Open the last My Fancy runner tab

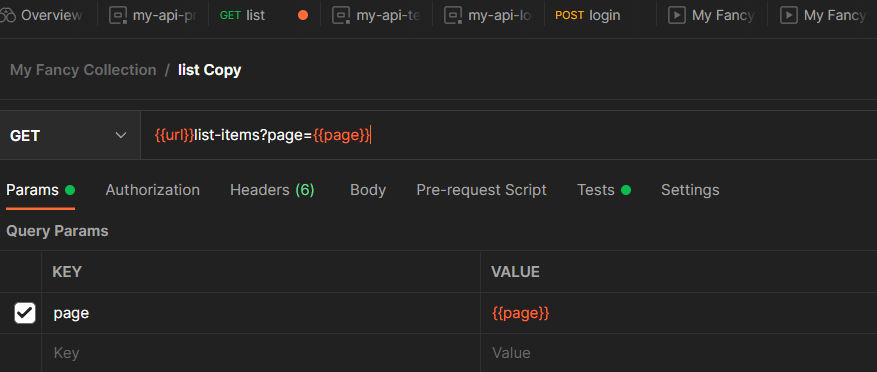point(823,16)
